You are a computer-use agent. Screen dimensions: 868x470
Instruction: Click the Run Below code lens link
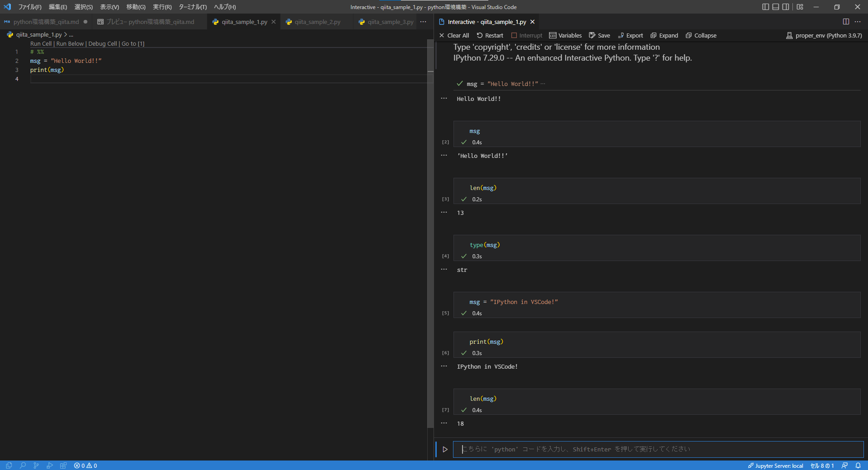(70, 43)
